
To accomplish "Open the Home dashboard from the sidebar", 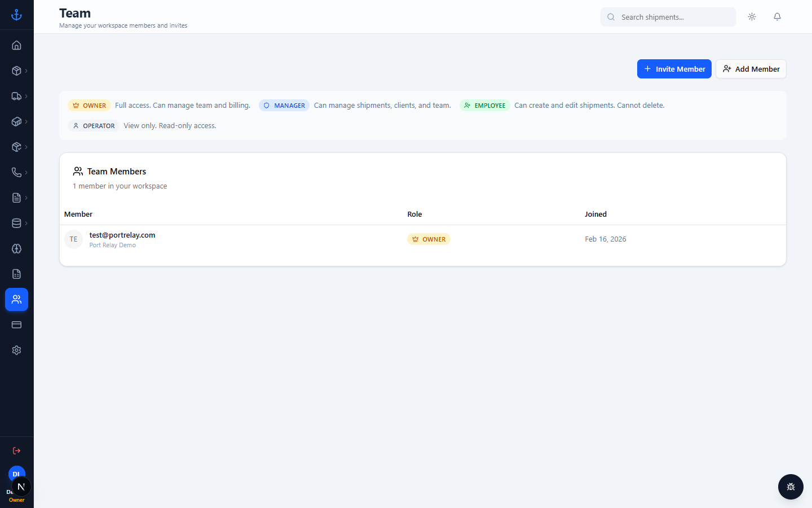I will point(16,45).
